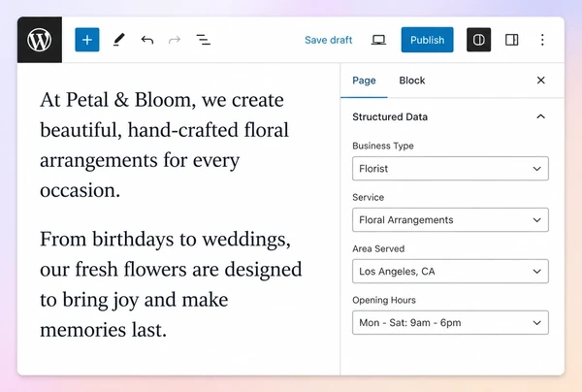Open the Area Served dropdown
This screenshot has width=582, height=392.
point(450,272)
